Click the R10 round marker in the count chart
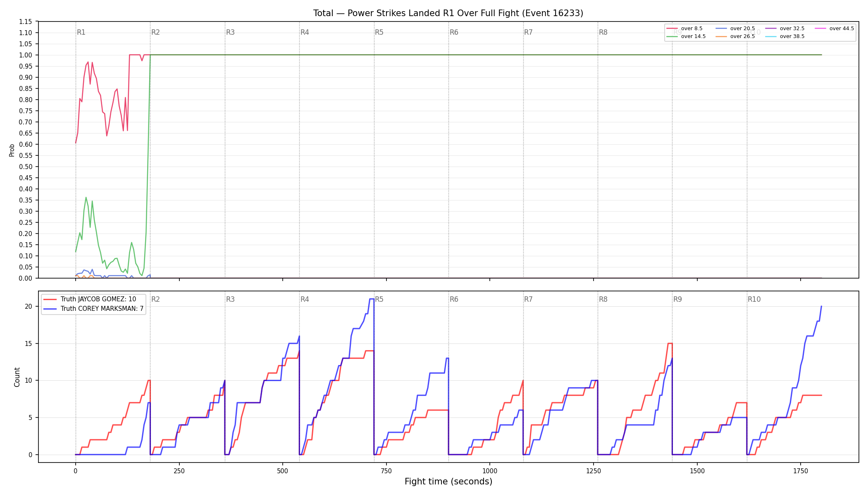This screenshot has height=496, width=868. pos(754,299)
